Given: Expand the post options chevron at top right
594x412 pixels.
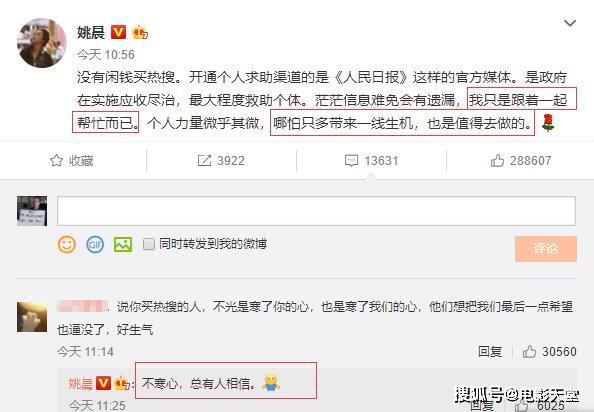Looking at the screenshot, I should click(x=570, y=23).
